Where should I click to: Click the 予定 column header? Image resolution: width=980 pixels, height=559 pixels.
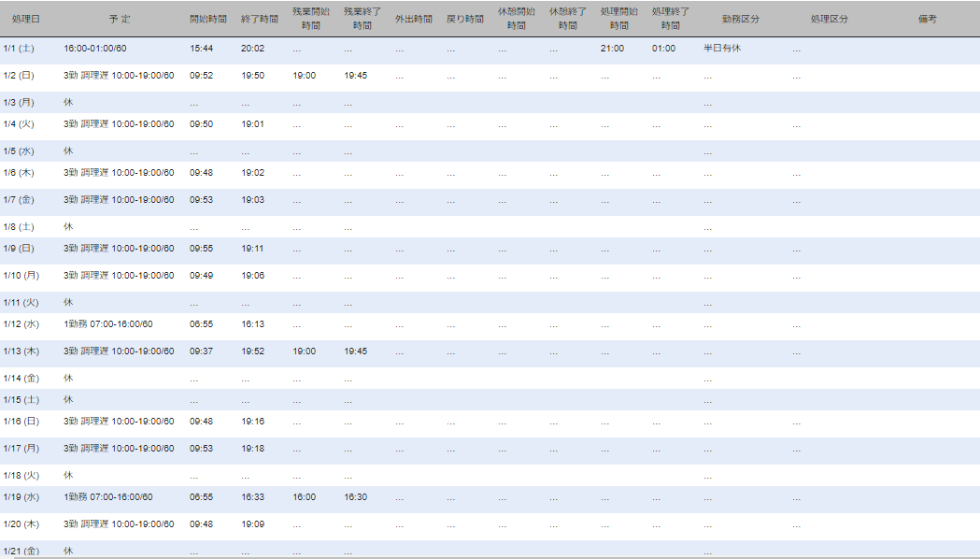(x=120, y=19)
